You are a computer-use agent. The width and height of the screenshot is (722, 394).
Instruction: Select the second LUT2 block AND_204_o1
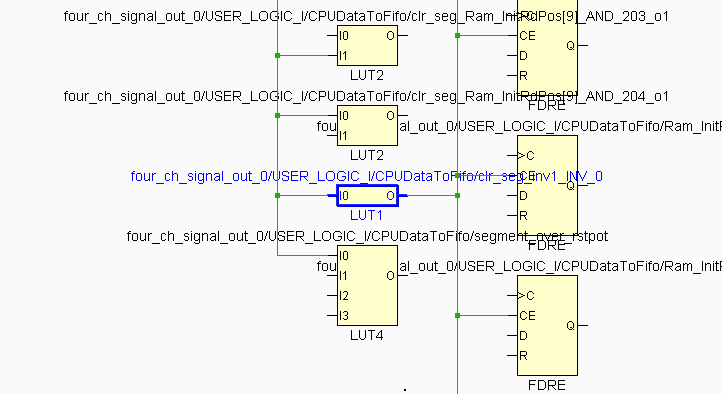click(x=367, y=126)
